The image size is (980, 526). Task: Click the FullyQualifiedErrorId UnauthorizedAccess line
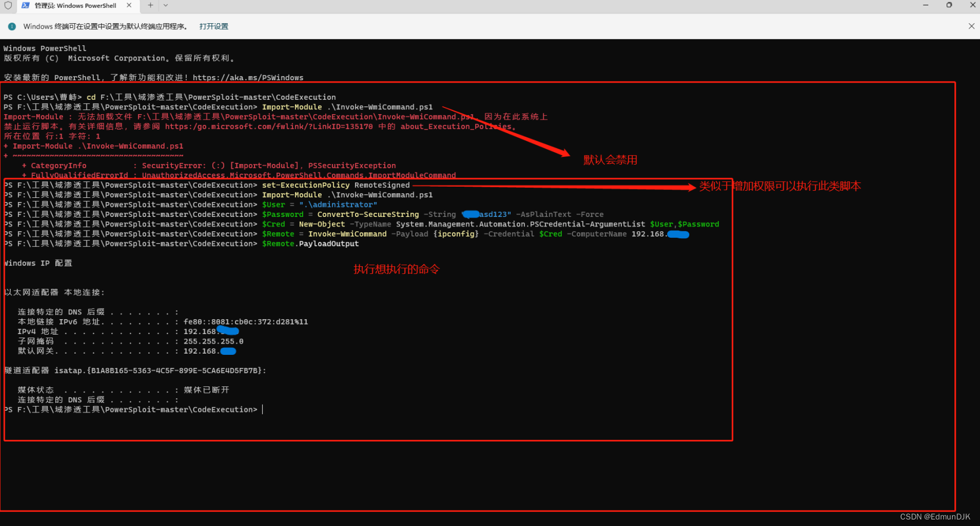pos(238,175)
